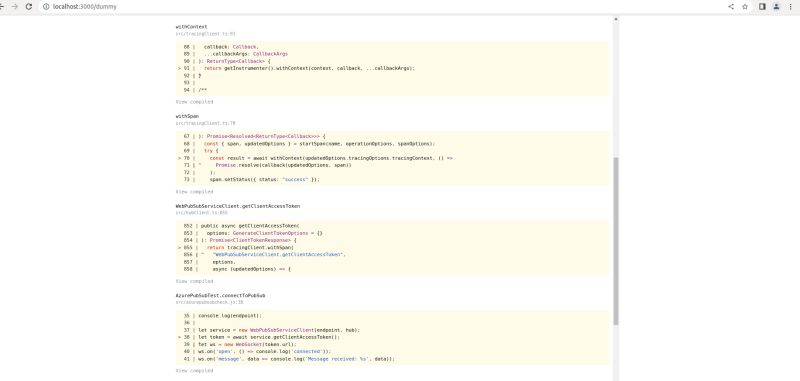Image resolution: width=800 pixels, height=381 pixels.
Task: Click line 858 async (updatedOptions)
Action: click(252, 269)
